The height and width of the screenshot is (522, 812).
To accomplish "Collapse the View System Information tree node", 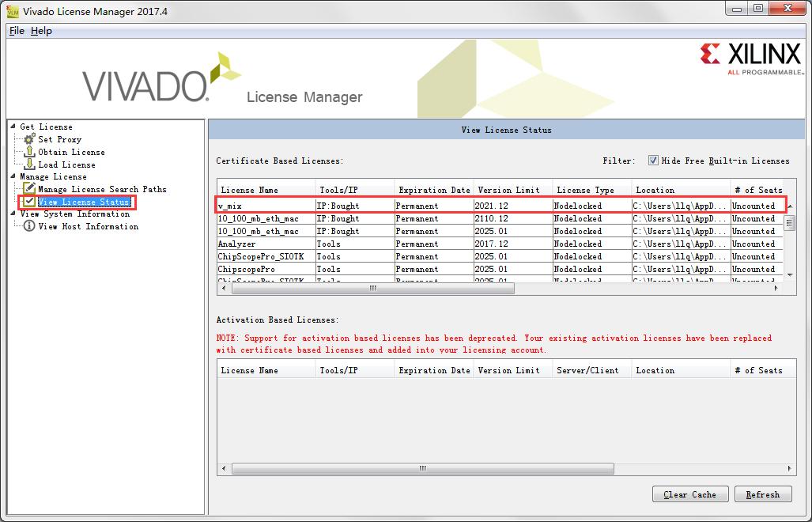I will 13,214.
